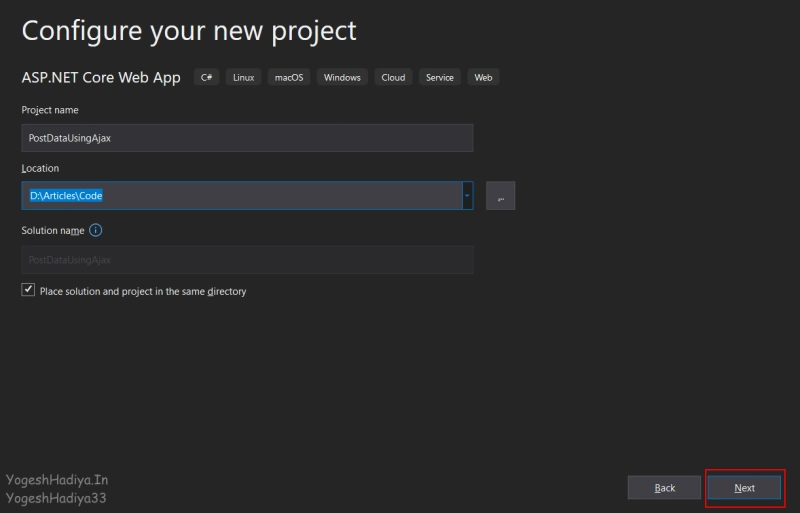The width and height of the screenshot is (800, 513).
Task: Go to the Next step
Action: (x=744, y=488)
